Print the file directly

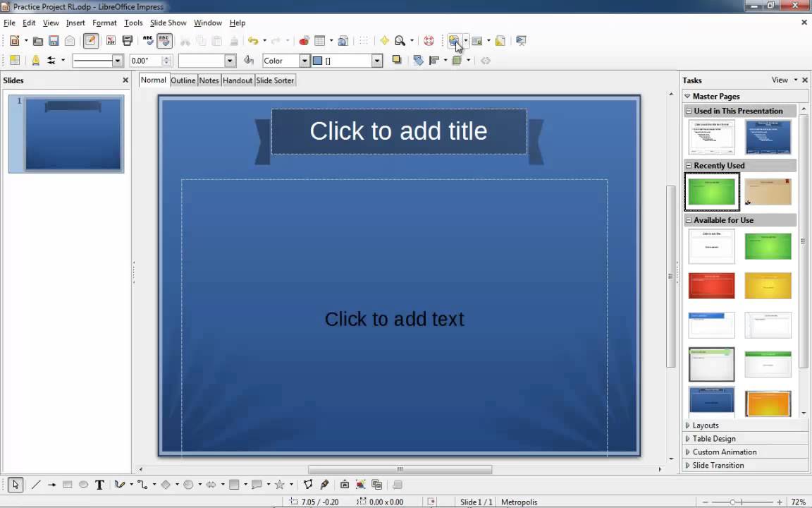click(x=127, y=41)
